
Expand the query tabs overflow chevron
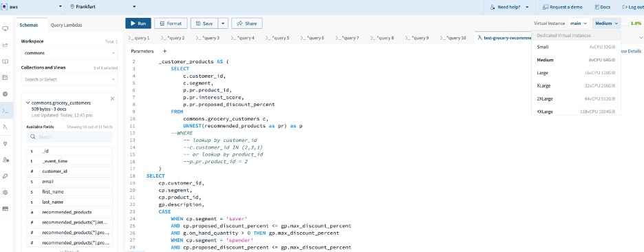(641, 38)
